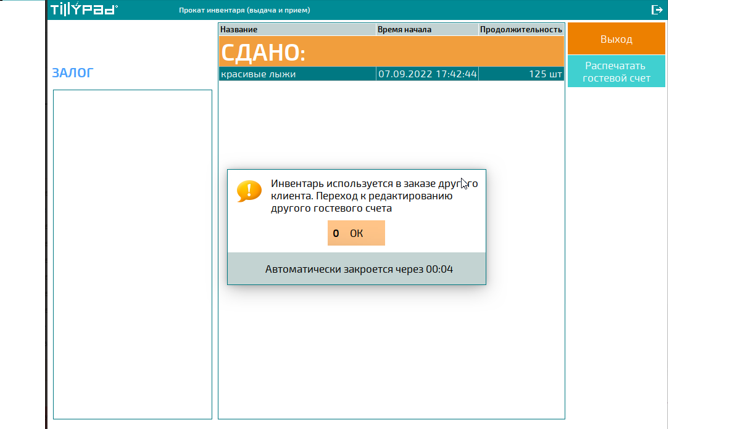Click the СДАНО: orange group header
The height and width of the screenshot is (430, 740).
[391, 51]
